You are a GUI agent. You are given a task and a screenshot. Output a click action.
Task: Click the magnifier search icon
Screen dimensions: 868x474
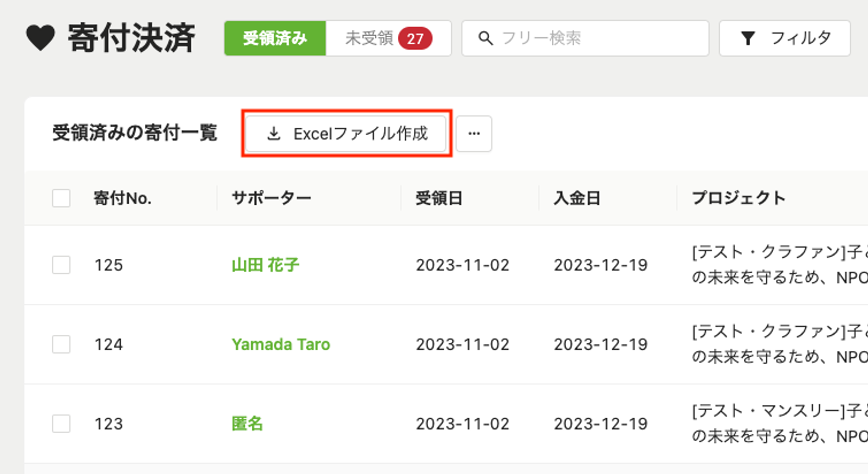coord(486,39)
